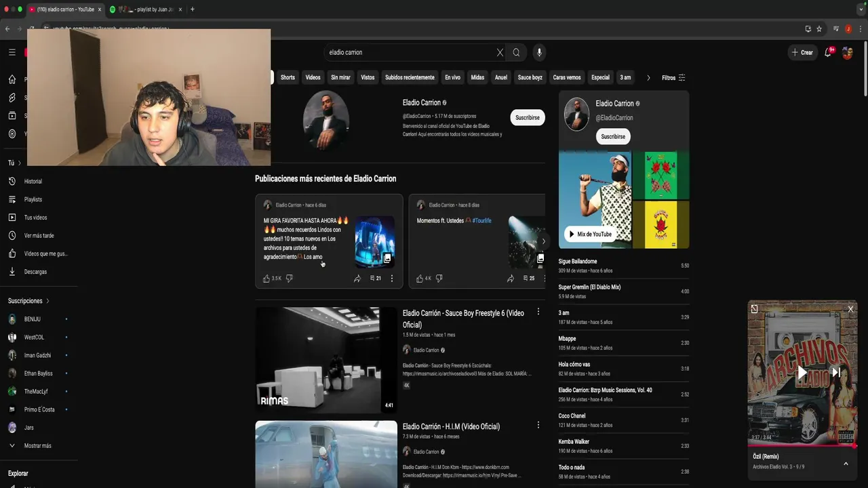Play Mbappe from the mix list
Image resolution: width=868 pixels, height=488 pixels.
click(x=624, y=343)
